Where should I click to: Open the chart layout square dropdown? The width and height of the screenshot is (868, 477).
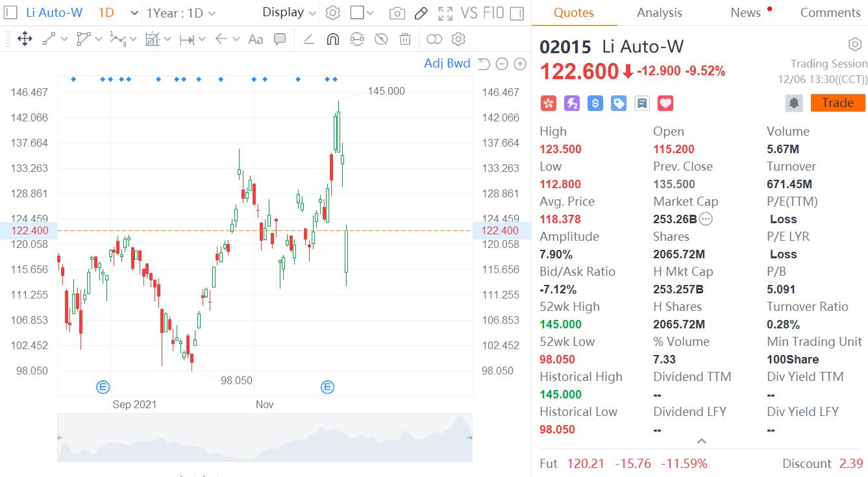point(362,13)
